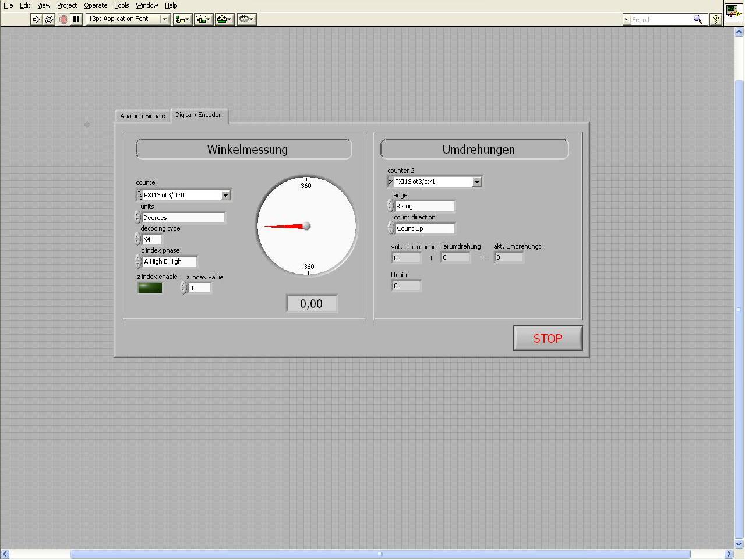Open the Tools menu
The height and width of the screenshot is (560, 745).
point(122,5)
